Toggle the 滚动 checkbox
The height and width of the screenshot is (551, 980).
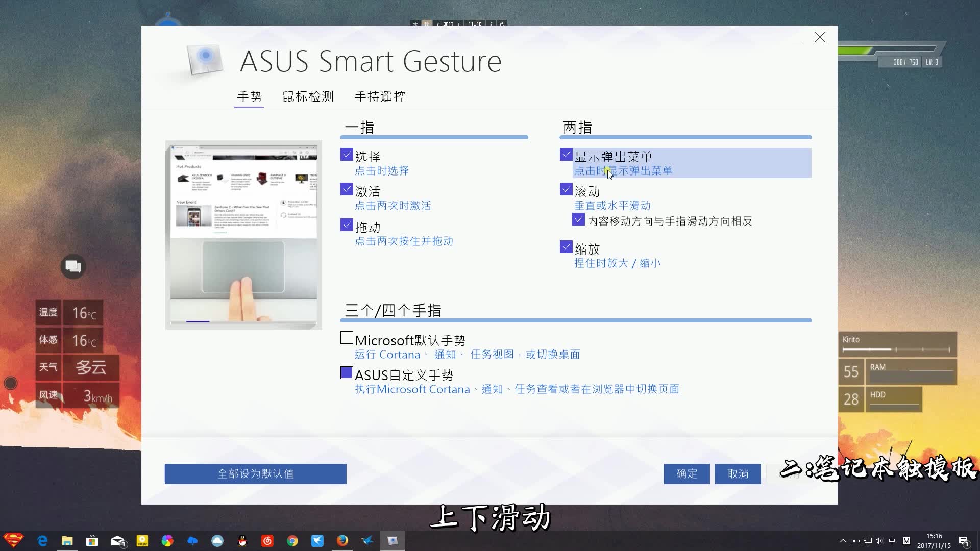point(566,190)
